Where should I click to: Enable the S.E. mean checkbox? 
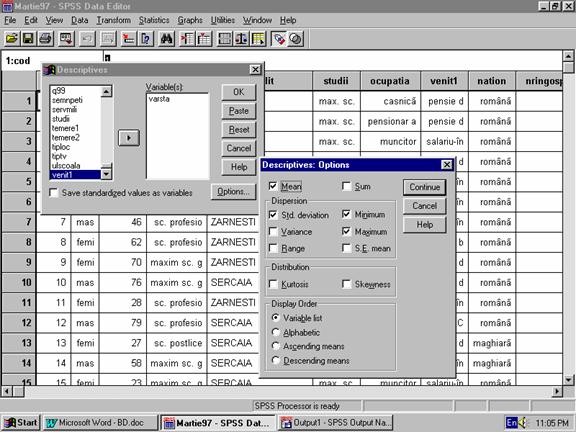[x=346, y=248]
